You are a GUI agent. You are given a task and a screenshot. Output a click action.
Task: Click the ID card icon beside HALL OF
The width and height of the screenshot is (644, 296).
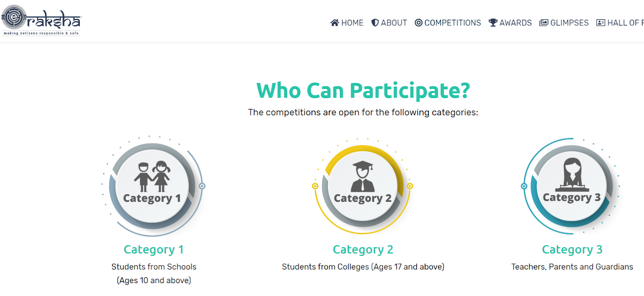[601, 23]
